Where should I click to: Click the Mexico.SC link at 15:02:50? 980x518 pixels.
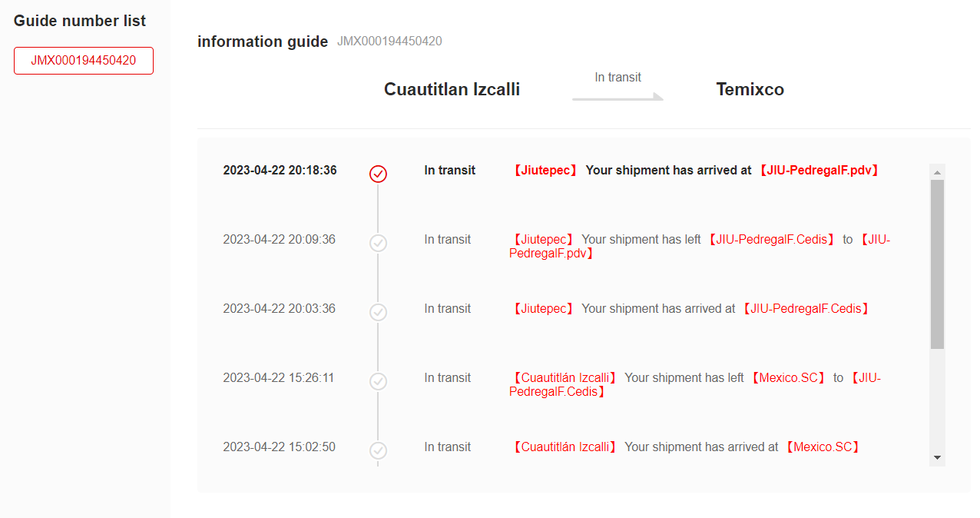823,447
